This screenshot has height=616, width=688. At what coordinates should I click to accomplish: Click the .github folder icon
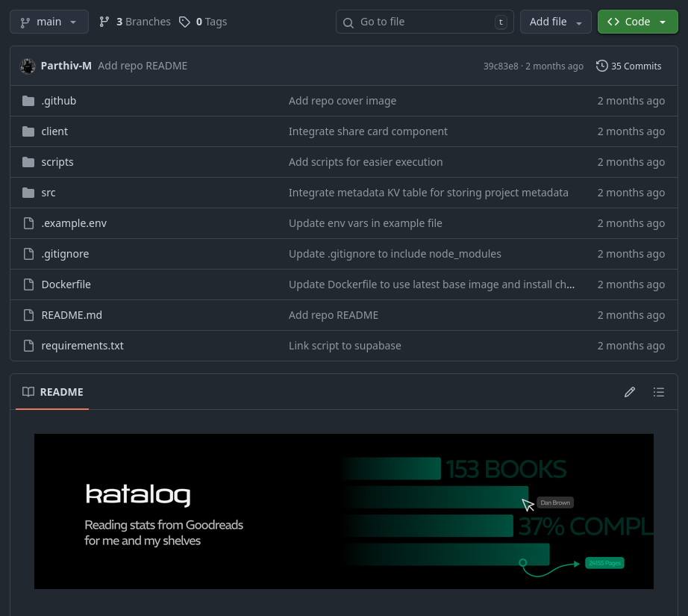[x=28, y=101]
